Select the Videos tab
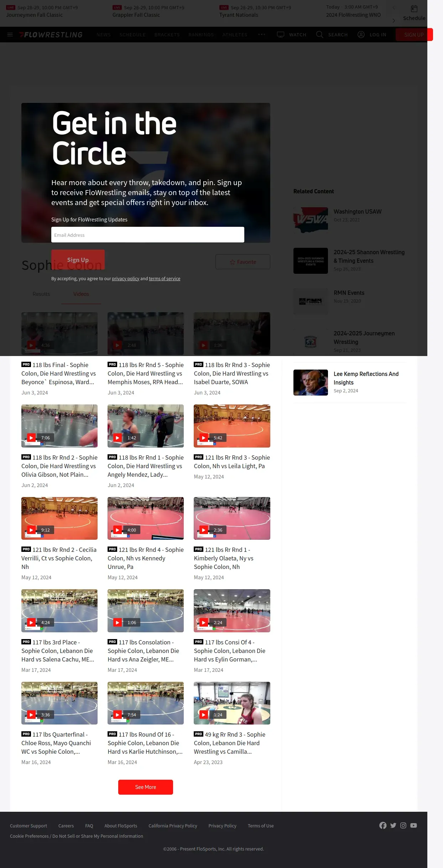The width and height of the screenshot is (443, 868). pos(81,294)
